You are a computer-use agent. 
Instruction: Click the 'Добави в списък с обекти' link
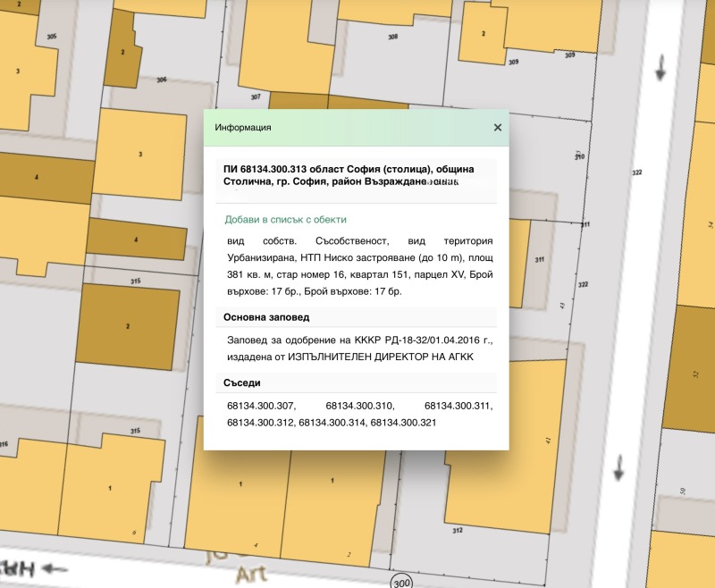point(285,219)
